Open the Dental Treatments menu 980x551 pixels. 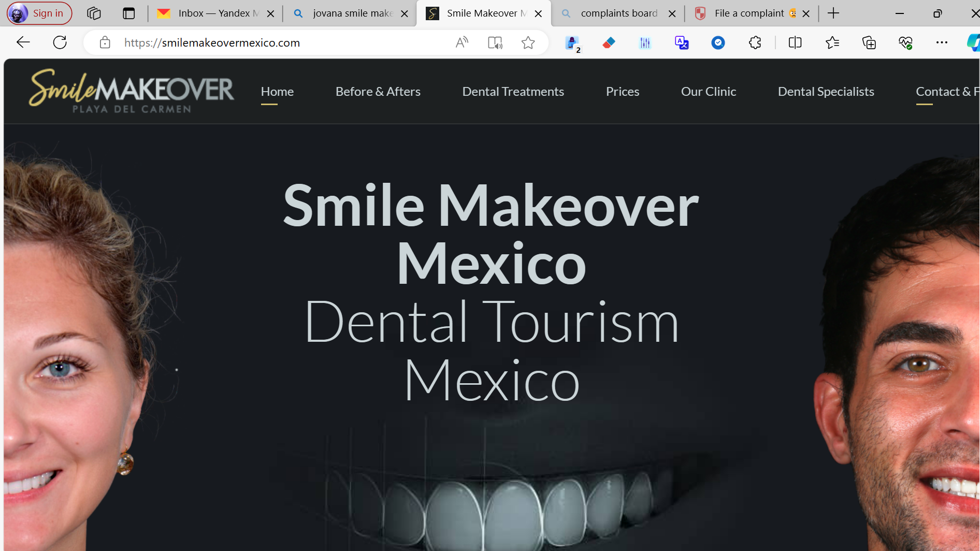[513, 92]
